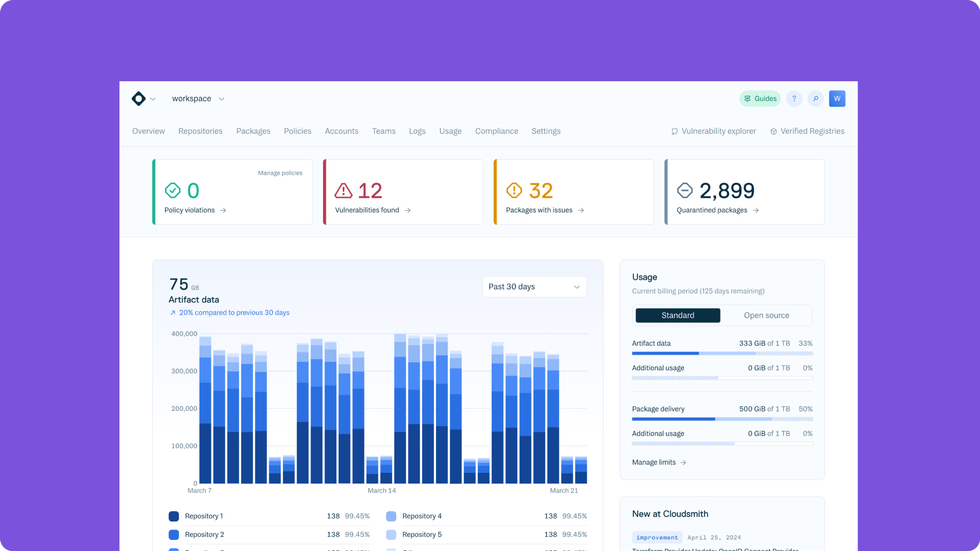Click the Vulnerabilities warning triangle icon

coord(343,191)
